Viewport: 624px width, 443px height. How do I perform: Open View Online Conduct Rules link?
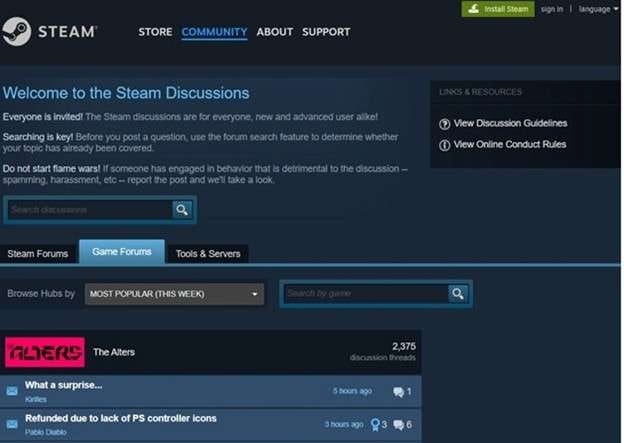[510, 144]
